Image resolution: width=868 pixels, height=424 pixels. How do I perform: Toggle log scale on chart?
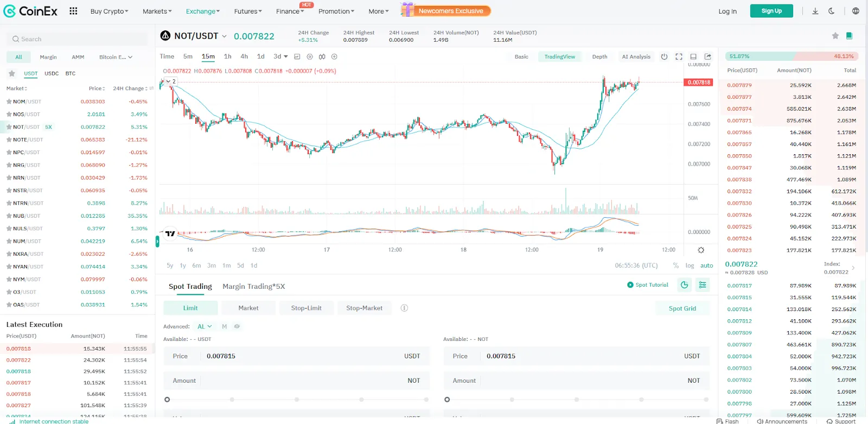tap(690, 265)
